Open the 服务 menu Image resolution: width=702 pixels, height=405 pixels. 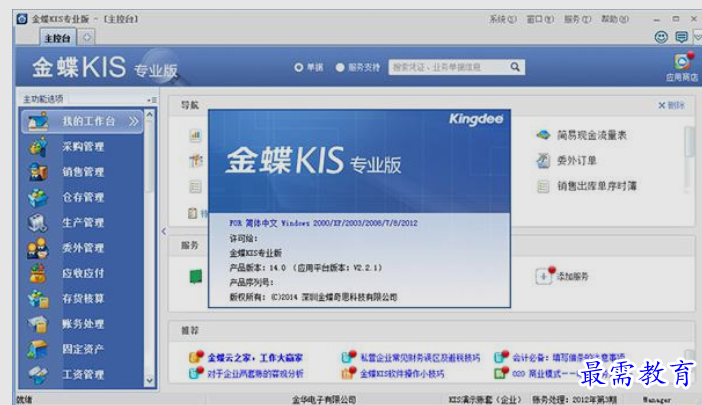(578, 19)
